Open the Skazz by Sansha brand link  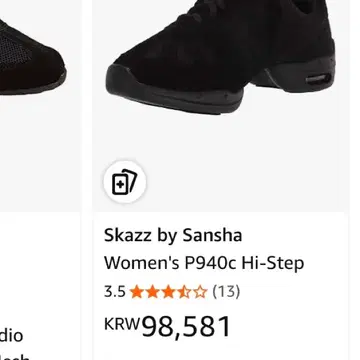[x=173, y=235]
